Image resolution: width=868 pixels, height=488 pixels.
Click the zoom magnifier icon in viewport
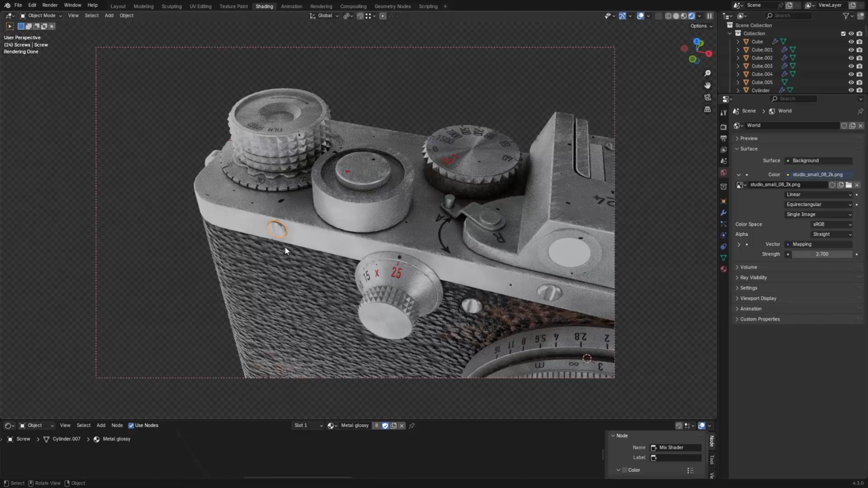tap(707, 73)
